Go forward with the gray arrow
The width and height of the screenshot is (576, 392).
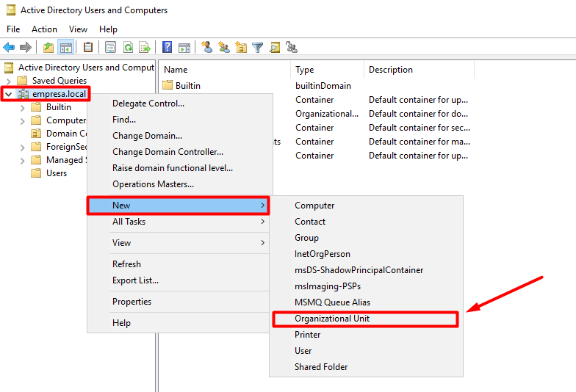(25, 47)
